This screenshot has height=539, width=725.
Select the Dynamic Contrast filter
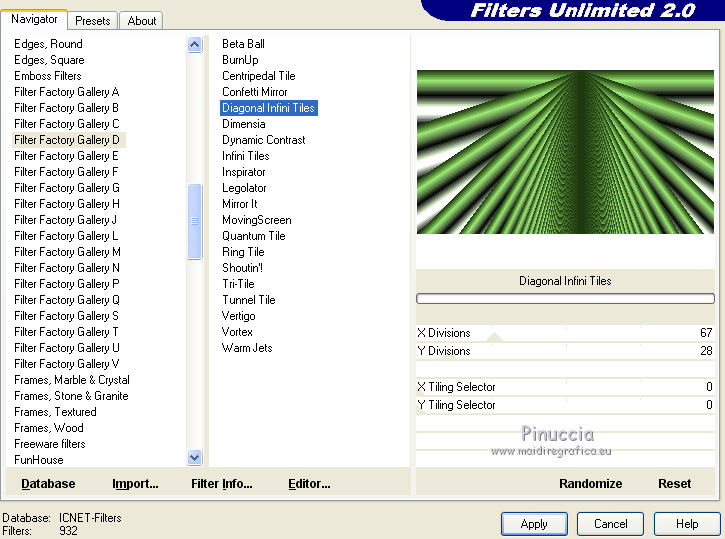coord(264,140)
